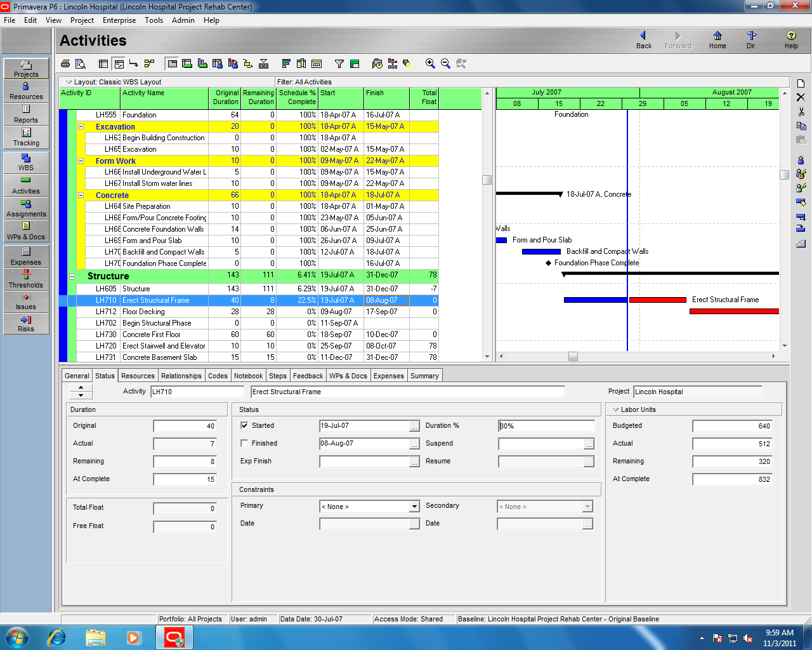Screen dimensions: 812x650
Task: Click the Cut scissors icon
Action: 801,111
